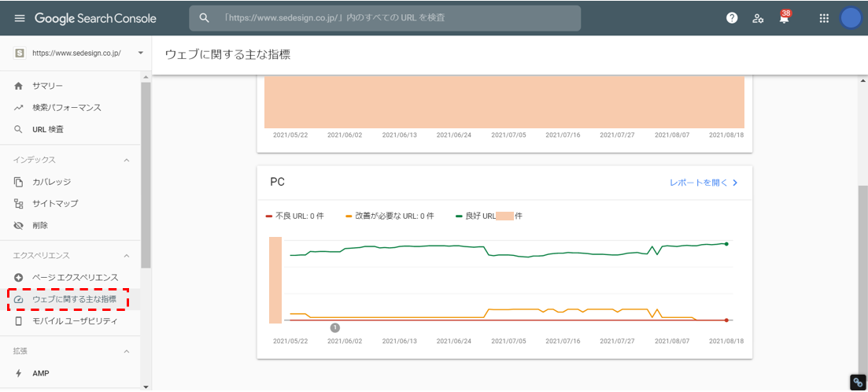Click the URL 検査 magnifier icon
The image size is (868, 392).
[18, 130]
